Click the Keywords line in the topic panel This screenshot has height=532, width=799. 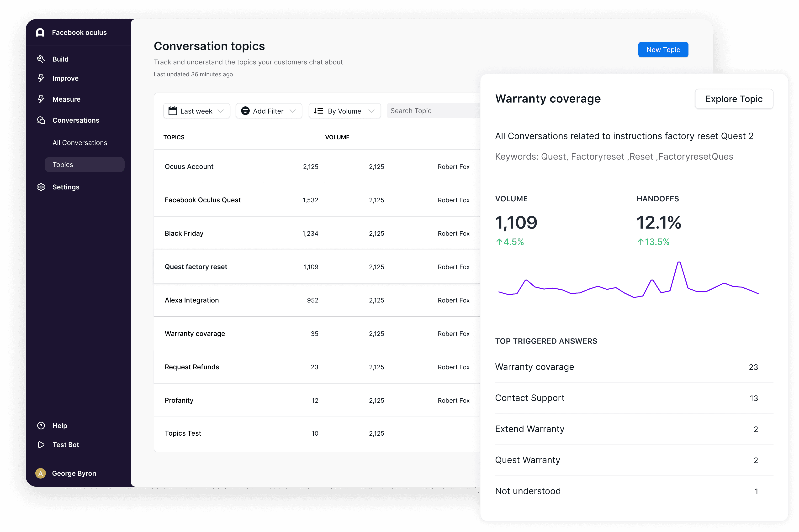pos(614,156)
